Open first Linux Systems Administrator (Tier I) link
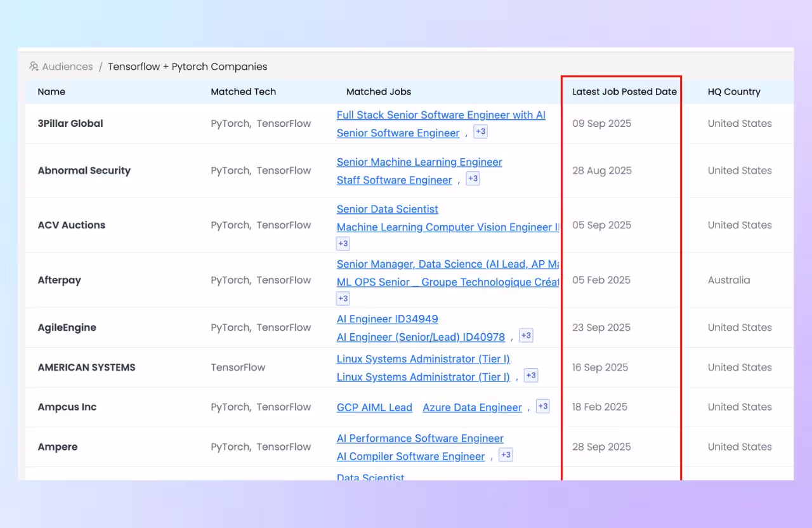The image size is (812, 528). pos(423,359)
